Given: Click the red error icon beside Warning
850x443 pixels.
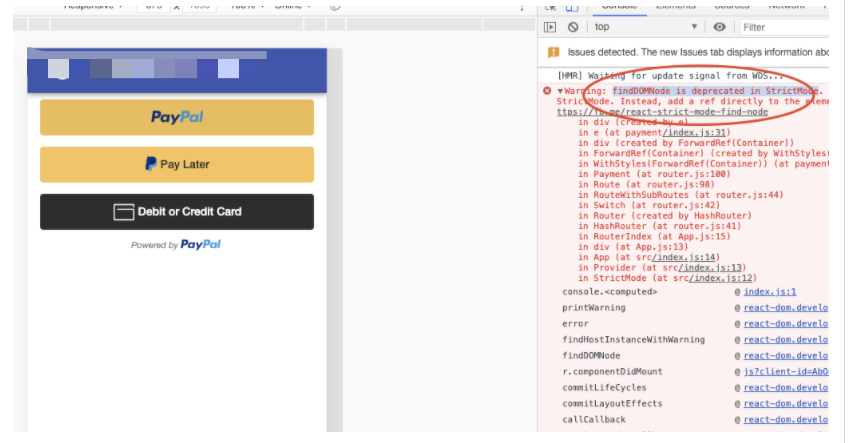Looking at the screenshot, I should click(547, 91).
